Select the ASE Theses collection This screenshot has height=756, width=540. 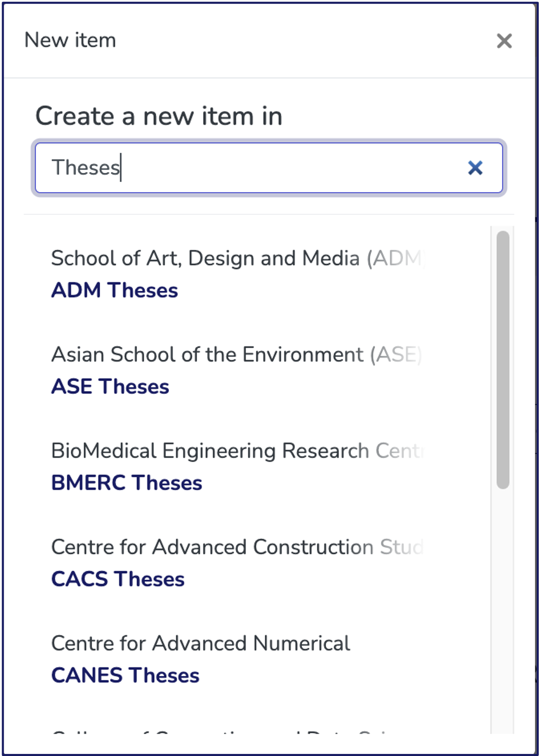pos(110,386)
